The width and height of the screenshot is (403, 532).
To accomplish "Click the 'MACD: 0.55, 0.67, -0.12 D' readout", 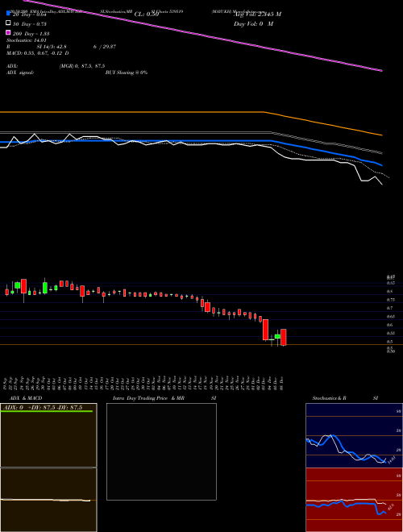I will [x=38, y=53].
